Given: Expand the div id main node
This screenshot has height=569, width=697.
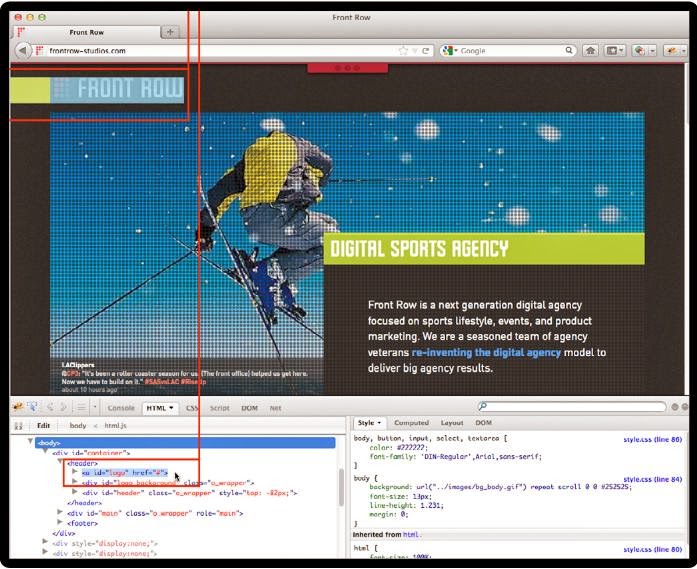Looking at the screenshot, I should (60, 512).
